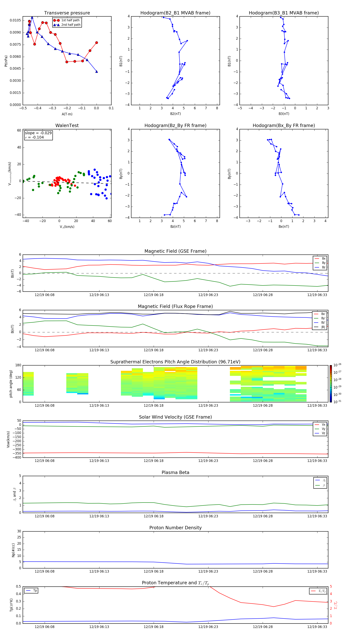Click the pitch angle colorbar scale

331,384
